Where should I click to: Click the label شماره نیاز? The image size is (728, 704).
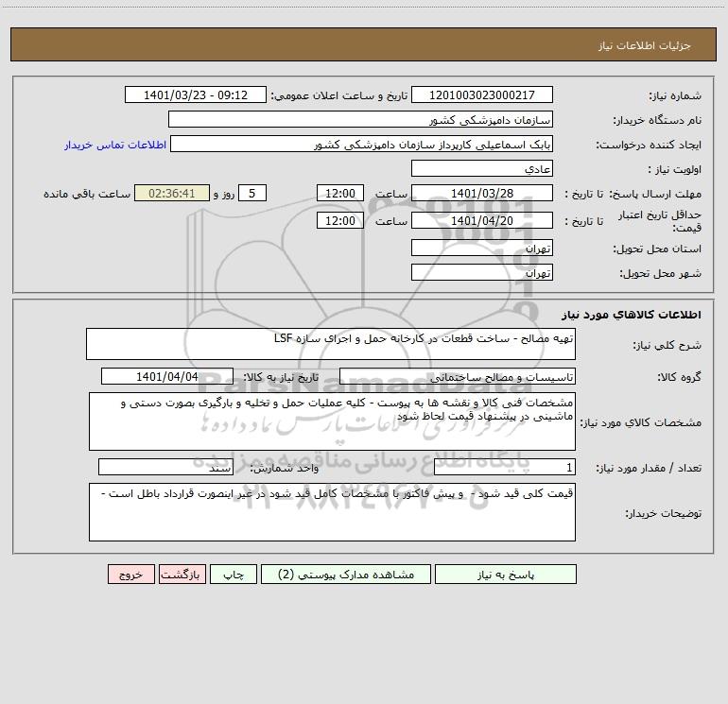[x=675, y=96]
